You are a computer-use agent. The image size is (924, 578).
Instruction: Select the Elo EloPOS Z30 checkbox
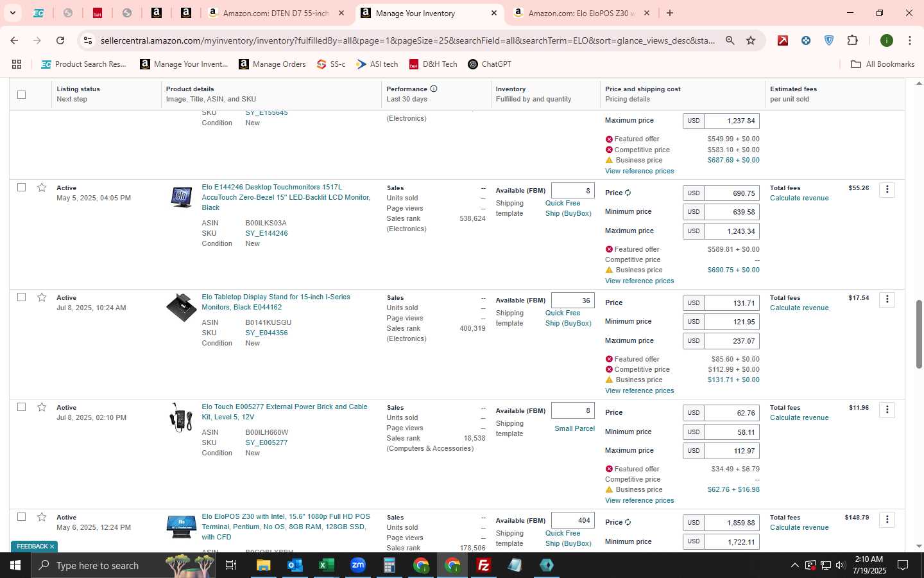[x=21, y=517]
